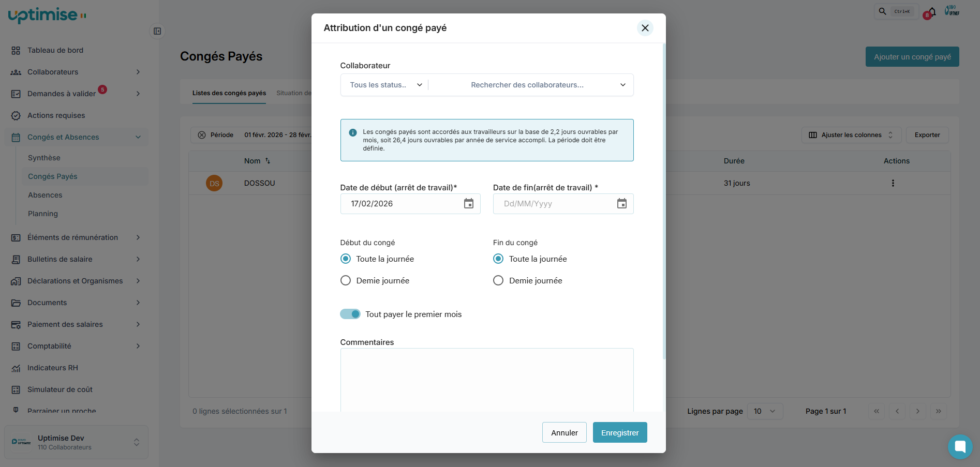Open the search magnifier icon
The height and width of the screenshot is (467, 980).
pyautogui.click(x=883, y=11)
